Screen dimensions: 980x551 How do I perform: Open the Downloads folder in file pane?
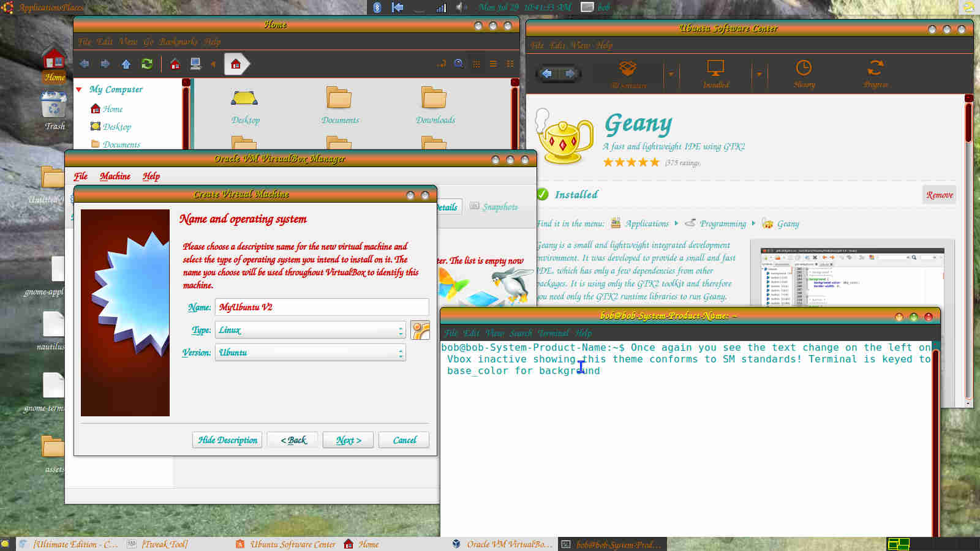click(x=435, y=107)
